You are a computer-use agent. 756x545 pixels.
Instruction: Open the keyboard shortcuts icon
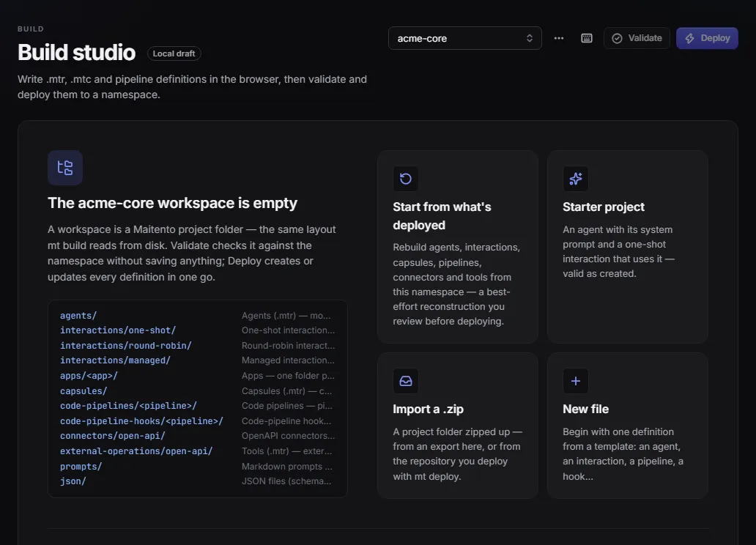pos(586,38)
